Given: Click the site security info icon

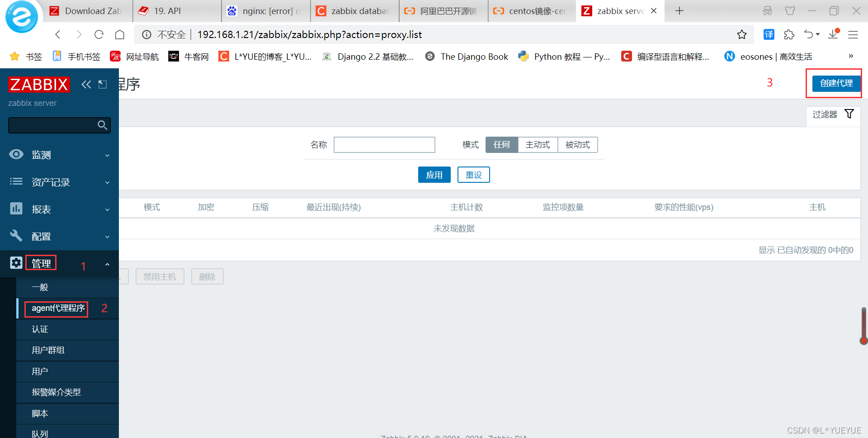Looking at the screenshot, I should pyautogui.click(x=146, y=34).
